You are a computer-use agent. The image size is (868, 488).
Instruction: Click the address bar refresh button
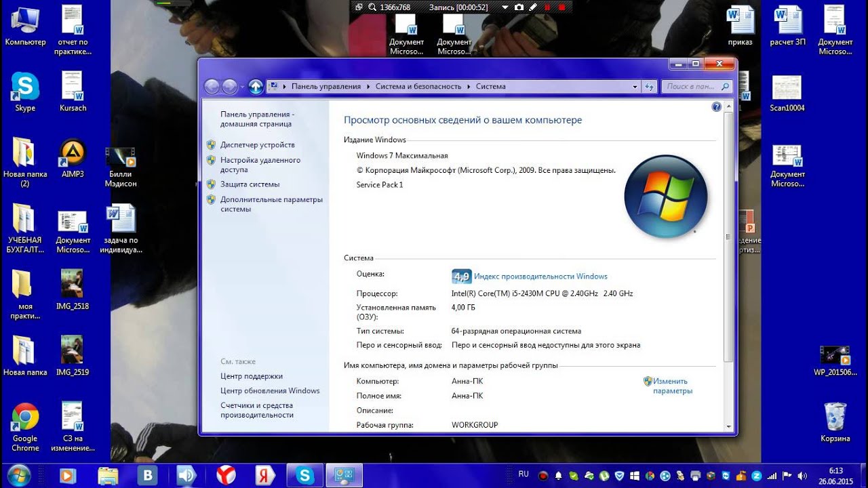[x=650, y=87]
